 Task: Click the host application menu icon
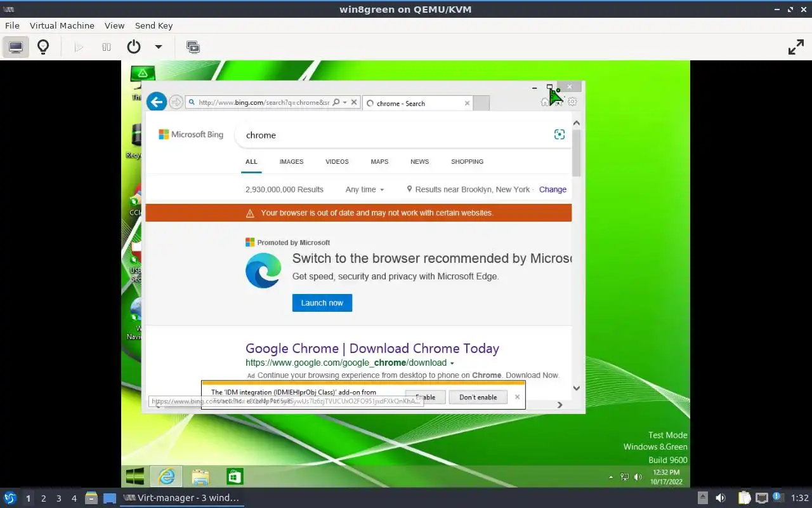pyautogui.click(x=10, y=498)
